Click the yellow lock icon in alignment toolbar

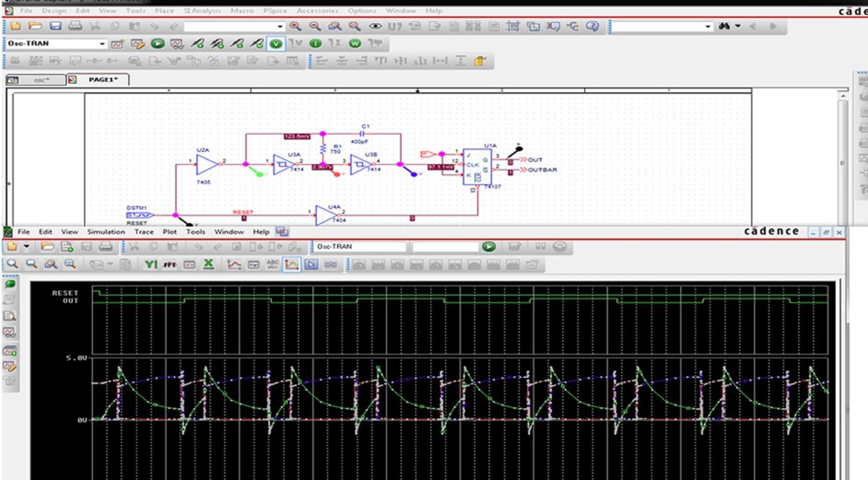pyautogui.click(x=480, y=61)
